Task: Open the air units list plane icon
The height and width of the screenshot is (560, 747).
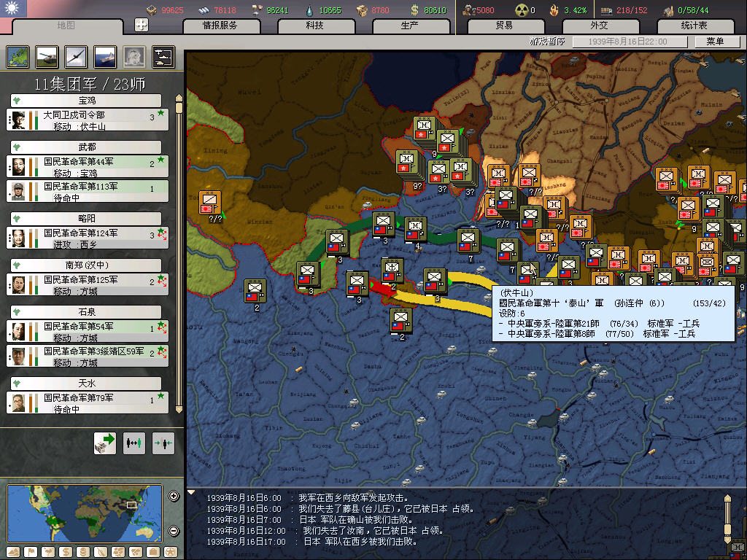Action: 76,57
